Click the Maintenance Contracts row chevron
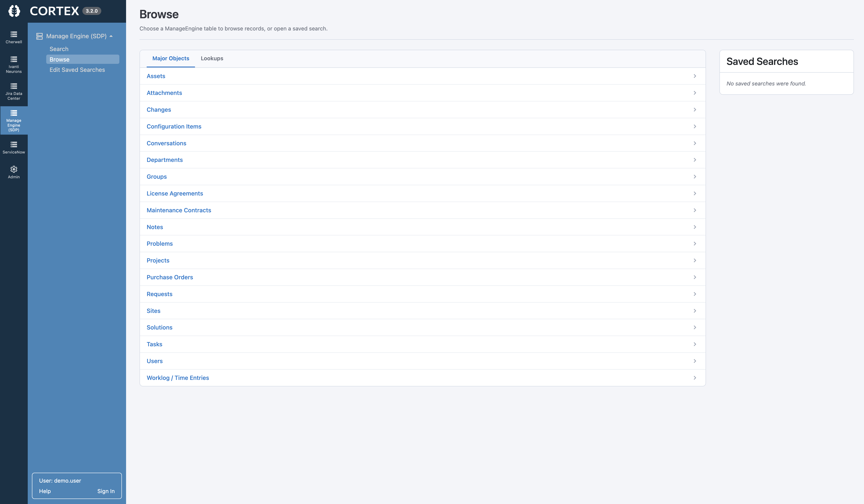 point(695,210)
